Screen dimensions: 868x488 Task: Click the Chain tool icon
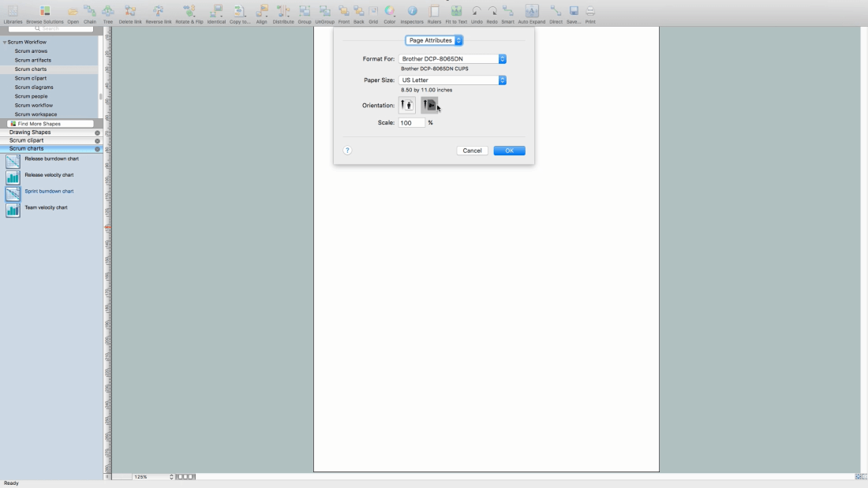(x=90, y=12)
